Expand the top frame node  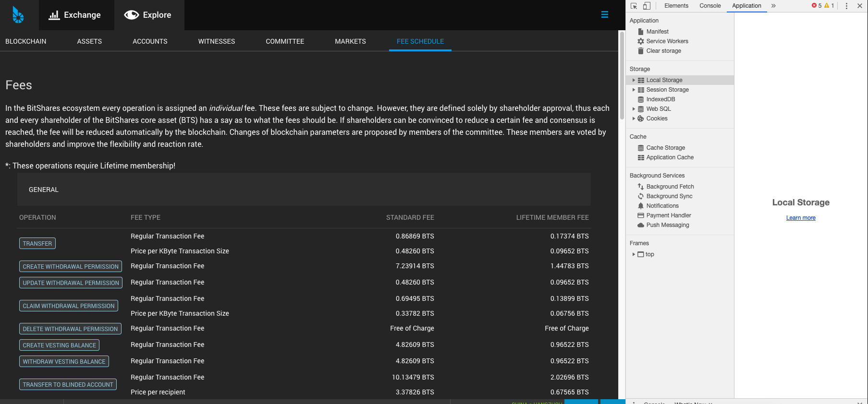(x=634, y=254)
